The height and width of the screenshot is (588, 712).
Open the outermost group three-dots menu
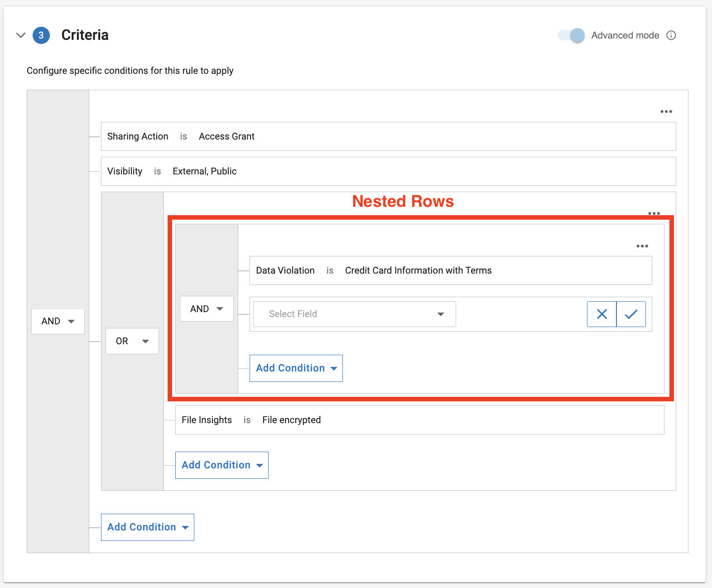pyautogui.click(x=666, y=111)
